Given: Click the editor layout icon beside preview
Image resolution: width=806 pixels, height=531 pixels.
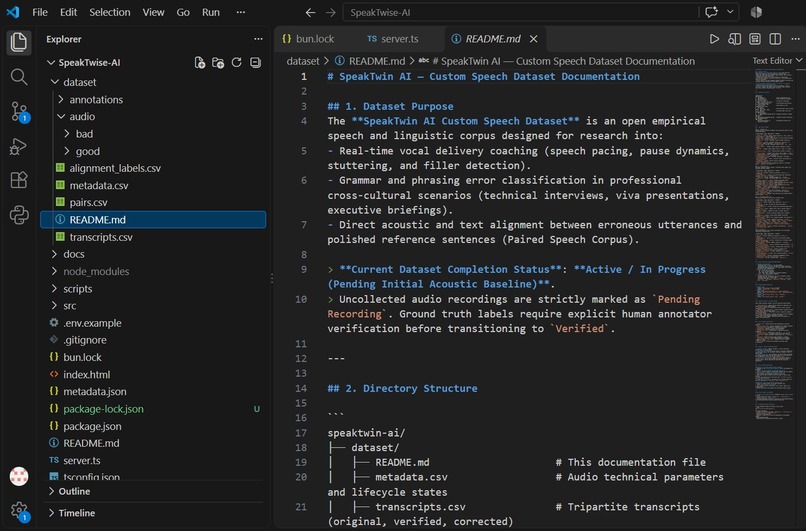Looking at the screenshot, I should pos(755,39).
